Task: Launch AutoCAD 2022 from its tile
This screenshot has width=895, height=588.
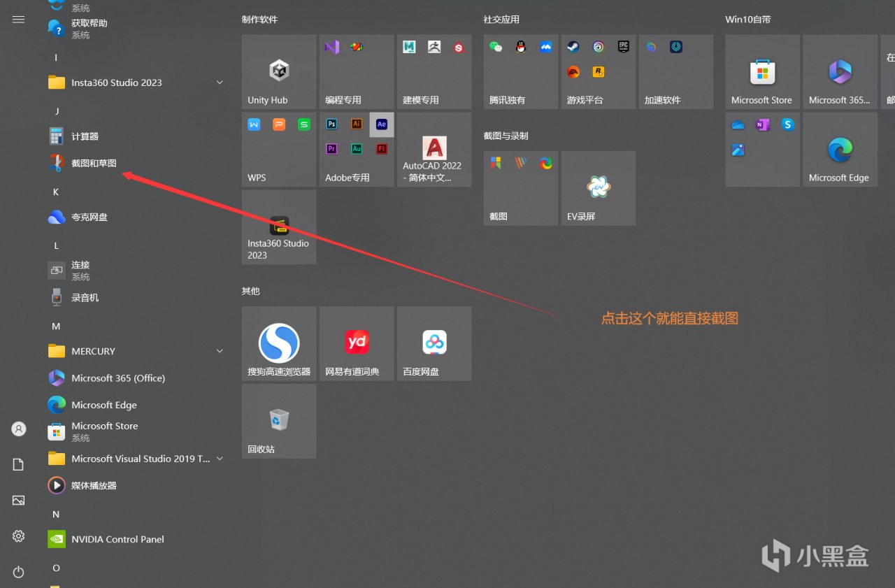Action: coord(434,150)
